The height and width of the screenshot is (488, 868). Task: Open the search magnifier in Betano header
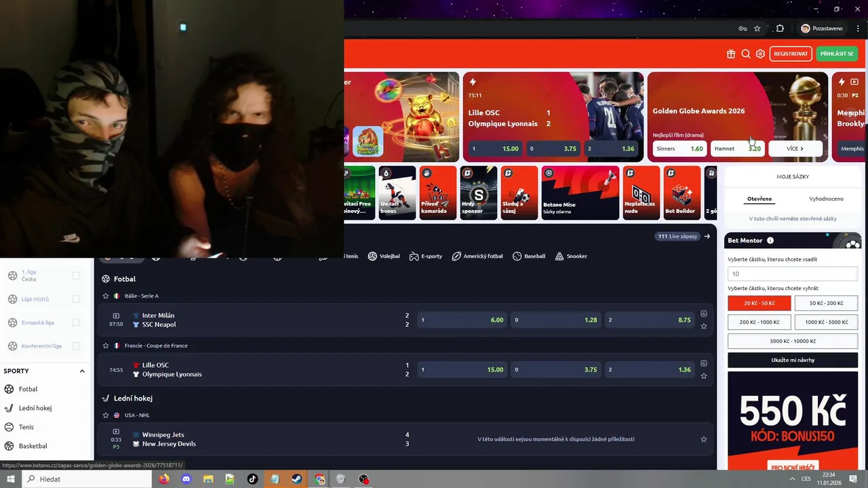(746, 54)
